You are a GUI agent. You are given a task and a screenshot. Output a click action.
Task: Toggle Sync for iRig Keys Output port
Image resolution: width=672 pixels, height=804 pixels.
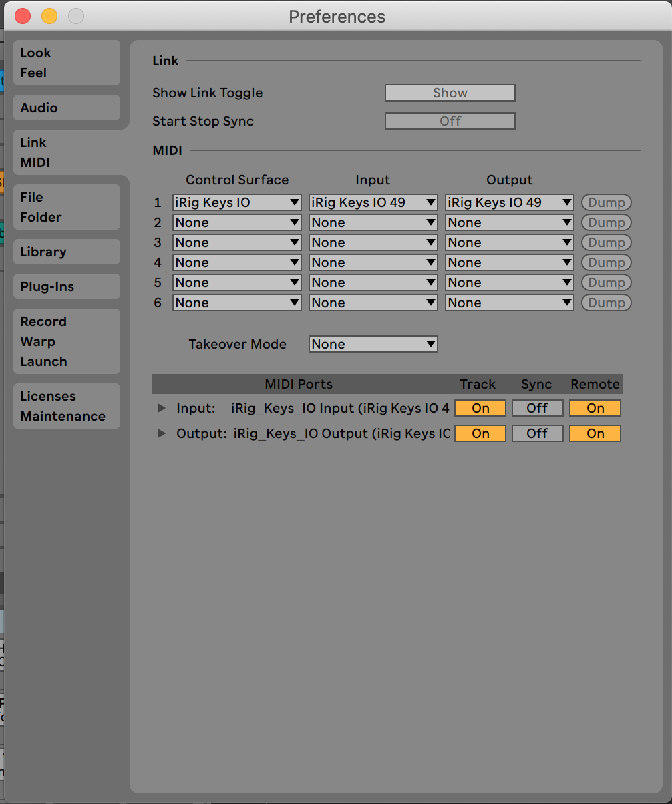(x=537, y=433)
